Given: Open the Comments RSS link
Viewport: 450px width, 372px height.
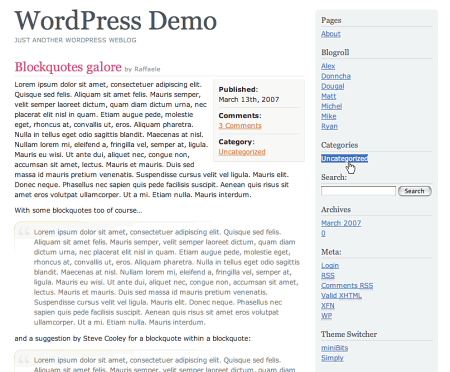Looking at the screenshot, I should (347, 285).
